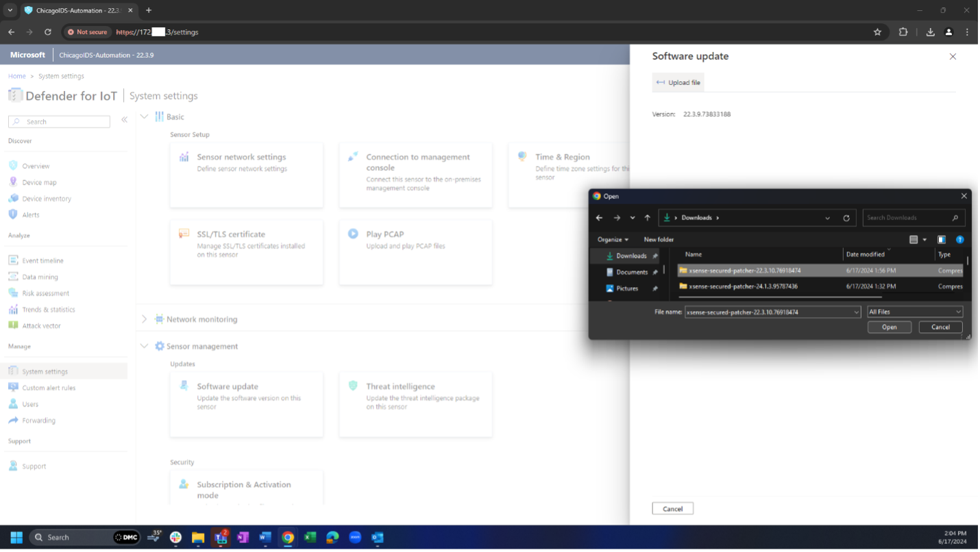Open the Software update card
Image resolution: width=980 pixels, height=552 pixels.
247,405
